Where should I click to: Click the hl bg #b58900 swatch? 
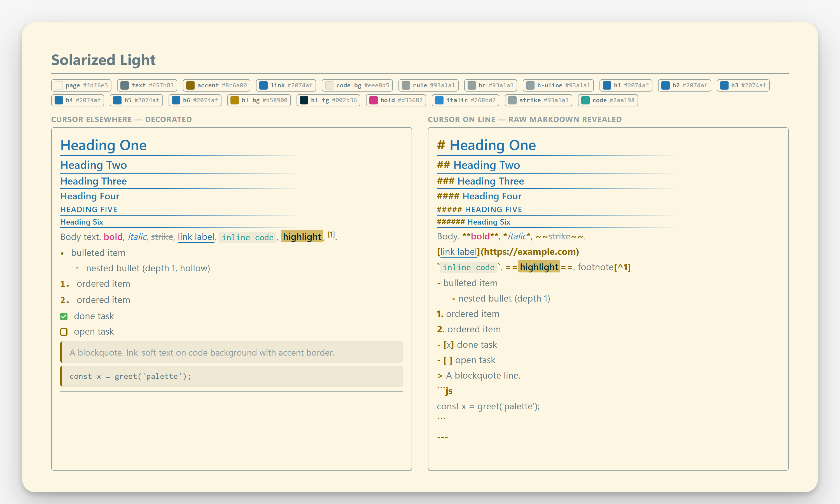coord(259,100)
